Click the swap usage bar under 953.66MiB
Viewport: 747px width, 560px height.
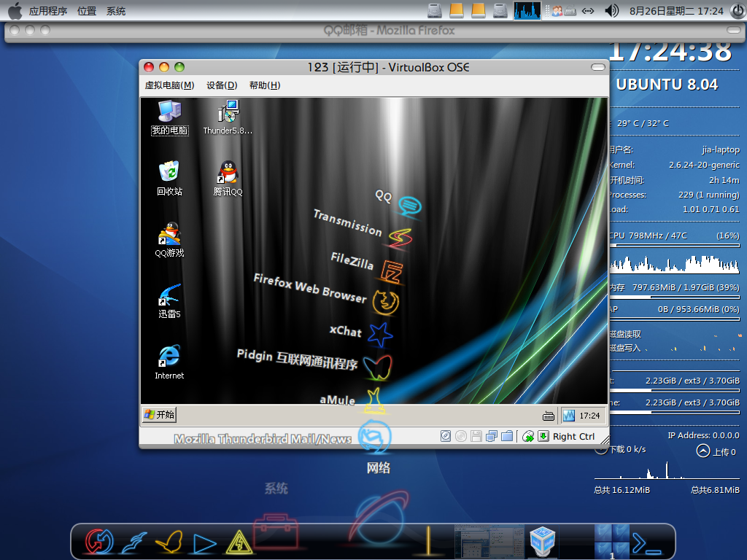click(675, 319)
